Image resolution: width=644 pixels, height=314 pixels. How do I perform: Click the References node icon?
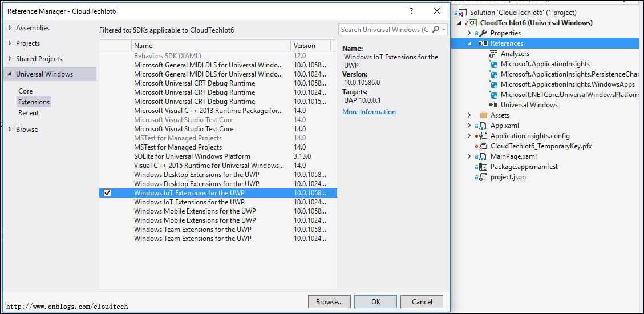[483, 43]
